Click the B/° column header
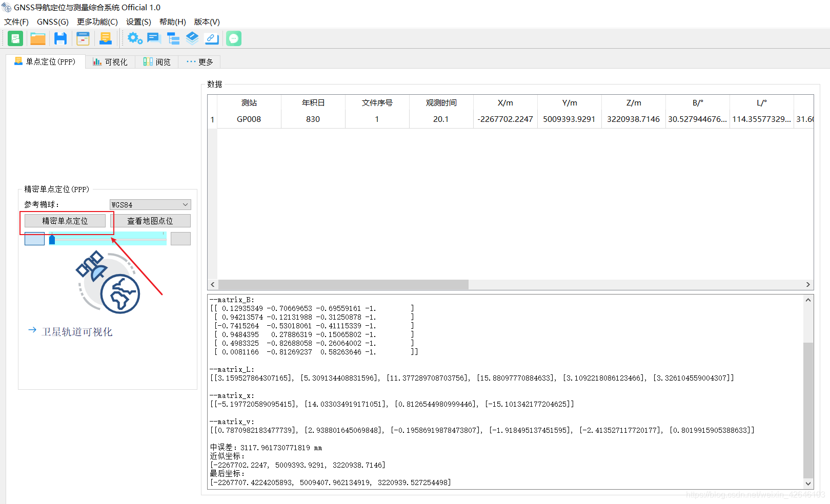Image resolution: width=830 pixels, height=504 pixels. click(698, 103)
